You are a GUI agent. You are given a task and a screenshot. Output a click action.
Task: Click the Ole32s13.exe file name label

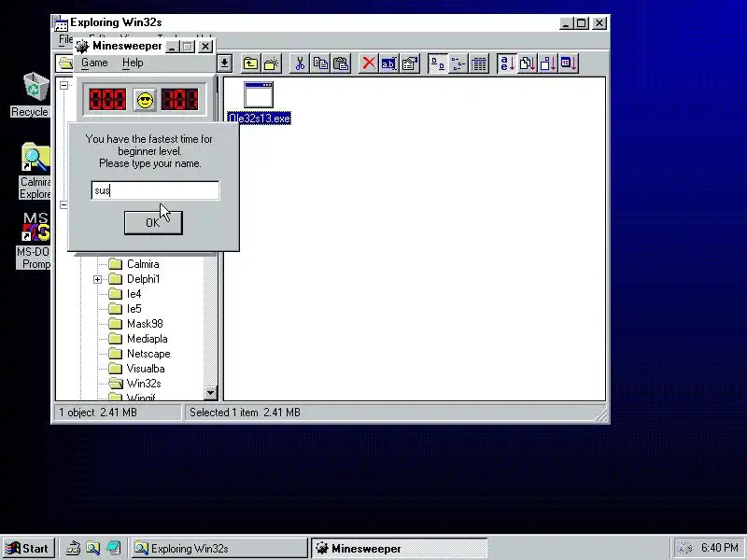pos(260,119)
